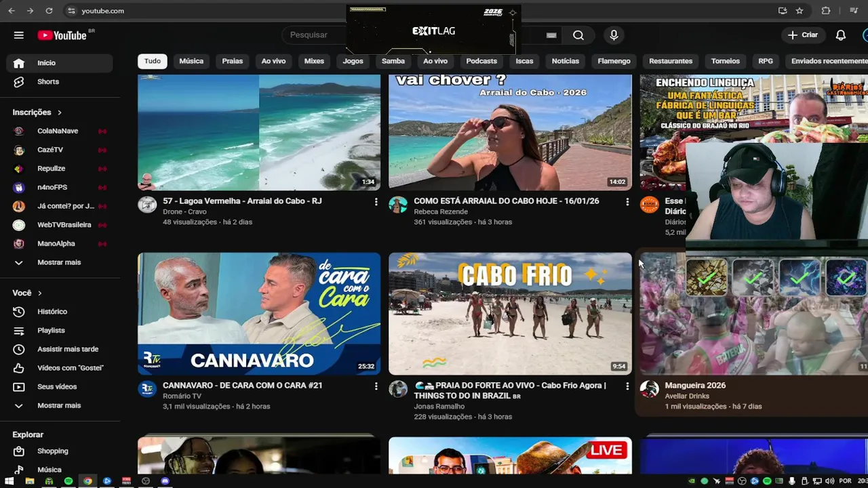Viewport: 868px width, 488px height.
Task: Select the Jogos filter chip
Action: pyautogui.click(x=353, y=61)
